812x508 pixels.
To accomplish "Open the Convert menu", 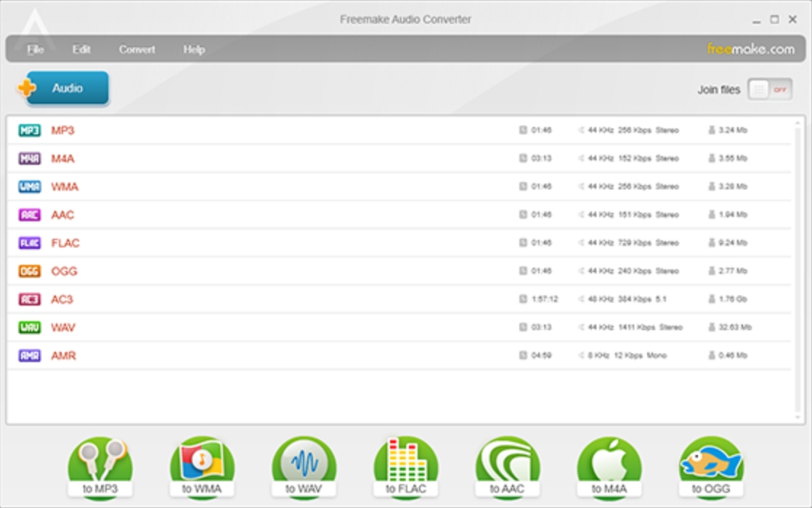I will coord(137,49).
